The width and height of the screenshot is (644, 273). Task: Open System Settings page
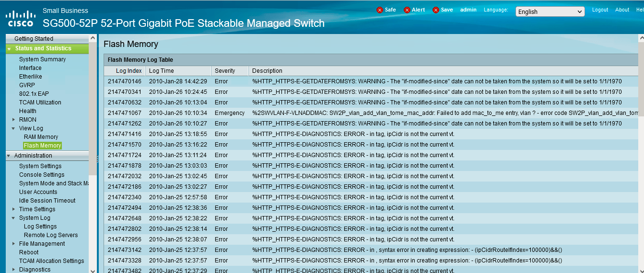point(40,166)
